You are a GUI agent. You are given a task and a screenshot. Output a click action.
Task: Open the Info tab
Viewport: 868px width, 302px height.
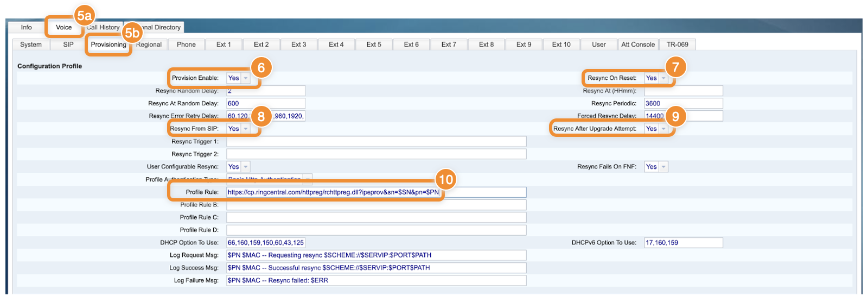26,27
